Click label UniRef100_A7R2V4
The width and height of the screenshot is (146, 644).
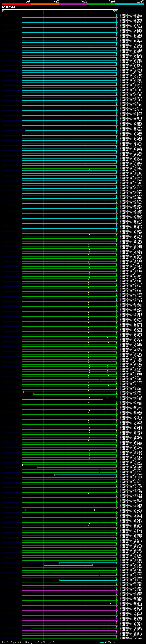coord(131,422)
